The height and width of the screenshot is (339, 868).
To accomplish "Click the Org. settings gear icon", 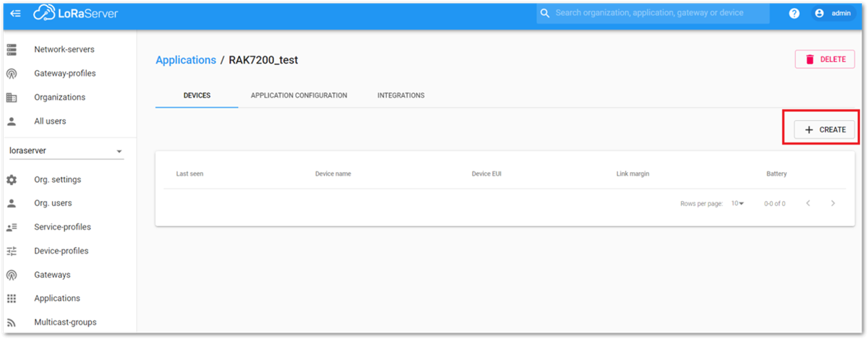I will click(x=12, y=180).
